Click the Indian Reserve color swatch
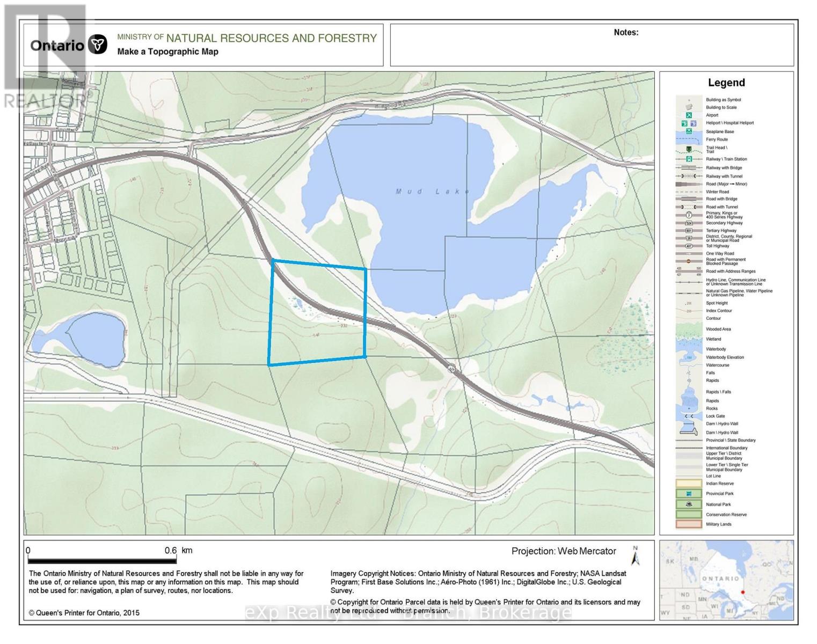The image size is (817, 644). click(689, 484)
